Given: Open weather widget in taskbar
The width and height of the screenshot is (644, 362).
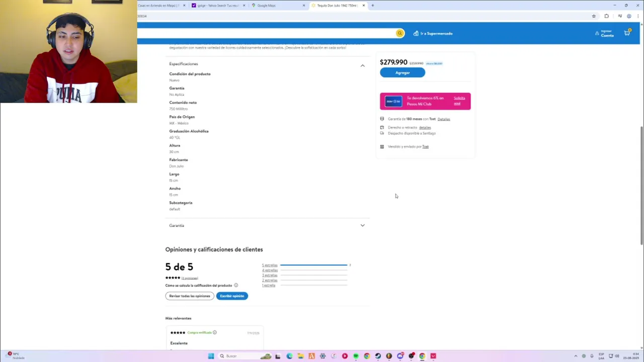Looking at the screenshot, I should point(15,356).
